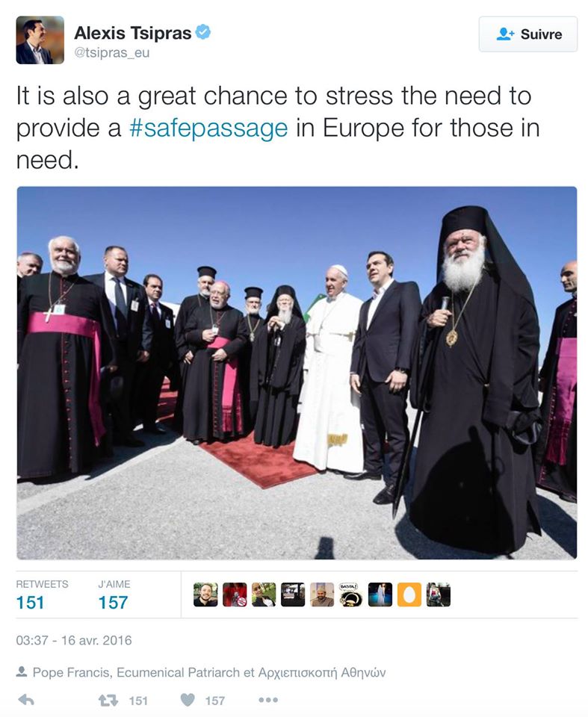588x717 pixels.
Task: Open the Alexis Tsipras profile avatar
Action: click(x=40, y=40)
